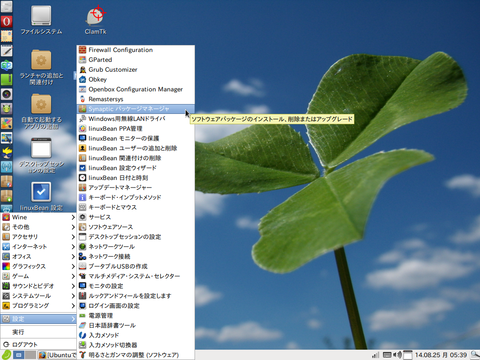Open 電源管理 menu entry
The height and width of the screenshot is (360, 480).
[x=136, y=316]
